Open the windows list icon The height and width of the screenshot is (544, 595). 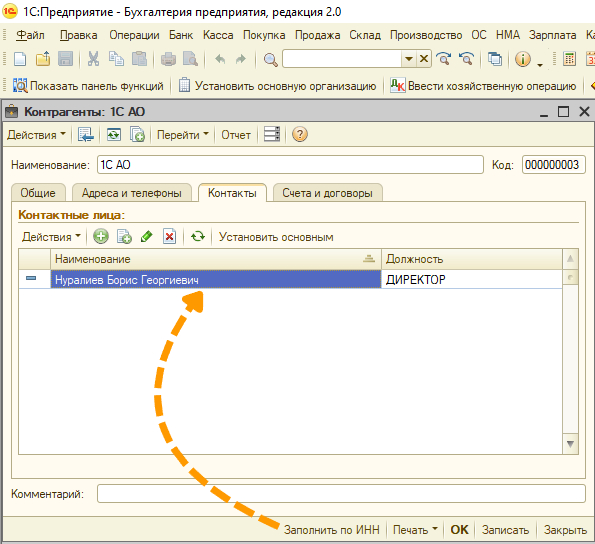tap(495, 59)
